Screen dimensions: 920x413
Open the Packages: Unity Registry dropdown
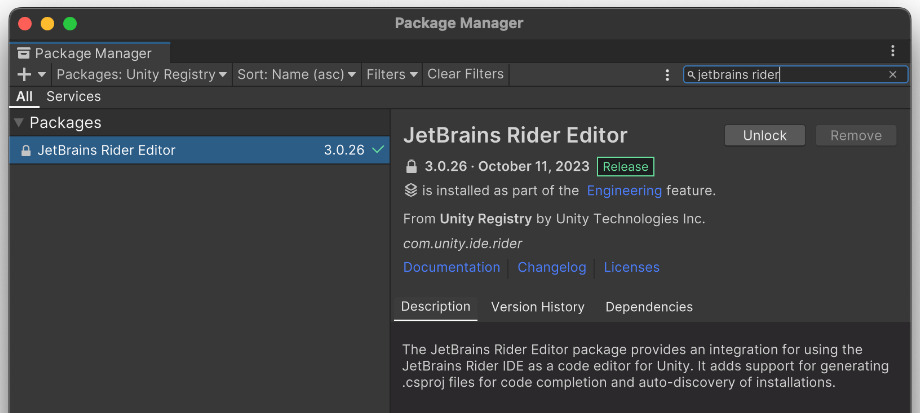point(141,75)
